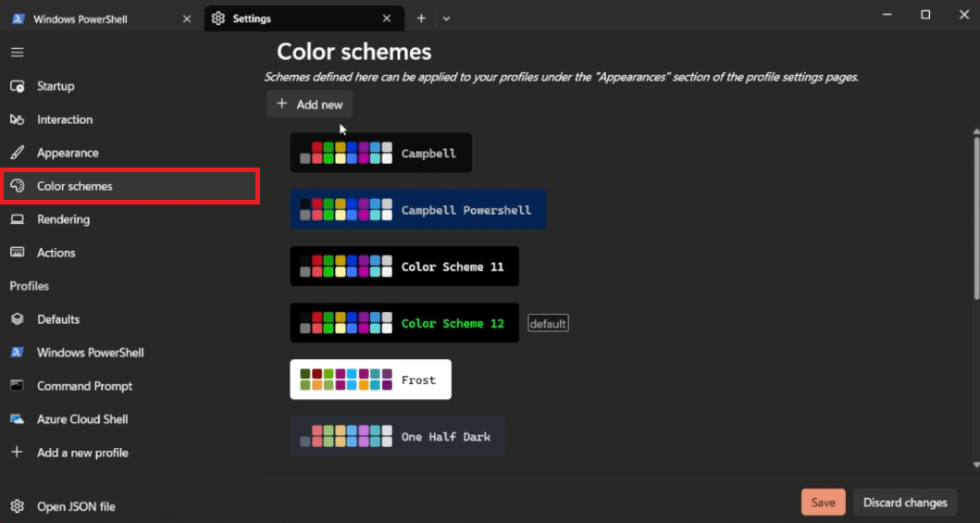Click the Add new scheme button

coord(310,105)
